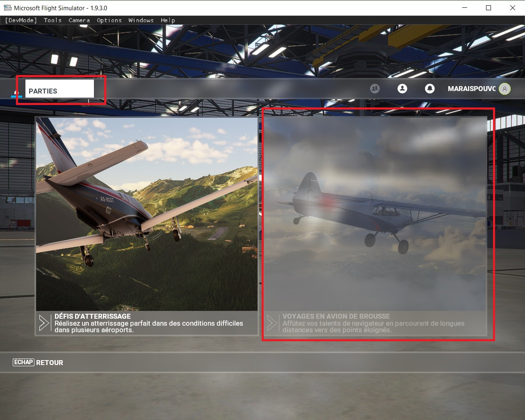Maximize the Flight Simulator window
The height and width of the screenshot is (420, 525).
click(x=488, y=8)
